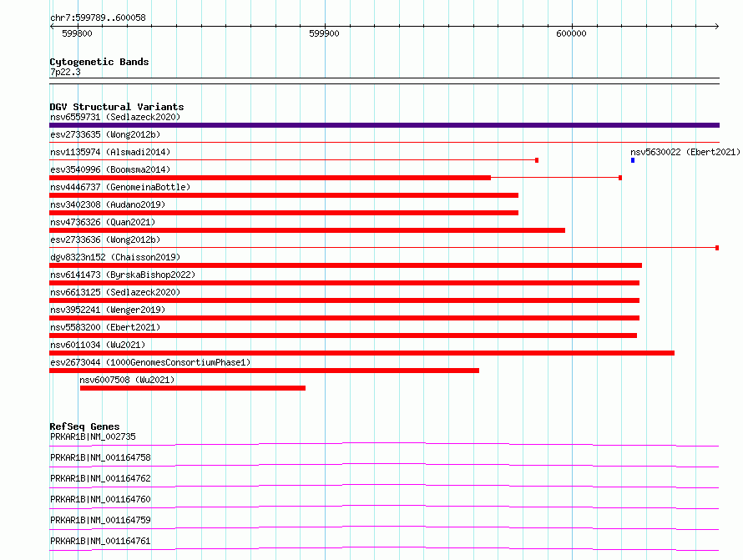743x560 pixels.
Task: Click dgv8323n152 (Chaisson2019) label
Action: click(x=115, y=257)
